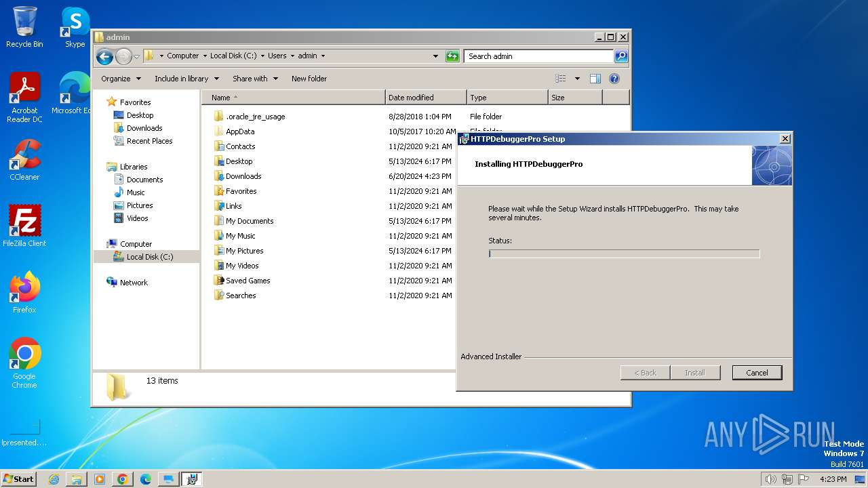This screenshot has height=488, width=868.
Task: Open the Share with dropdown
Action: tap(255, 79)
